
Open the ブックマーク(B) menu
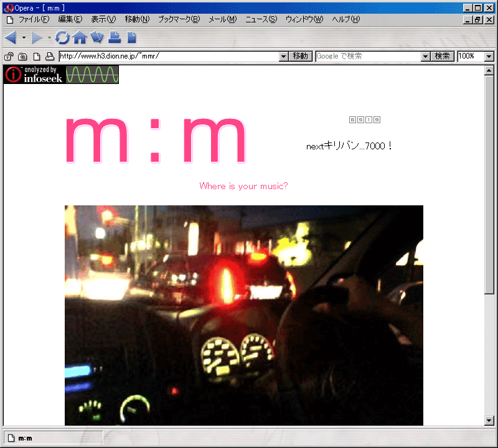click(179, 19)
